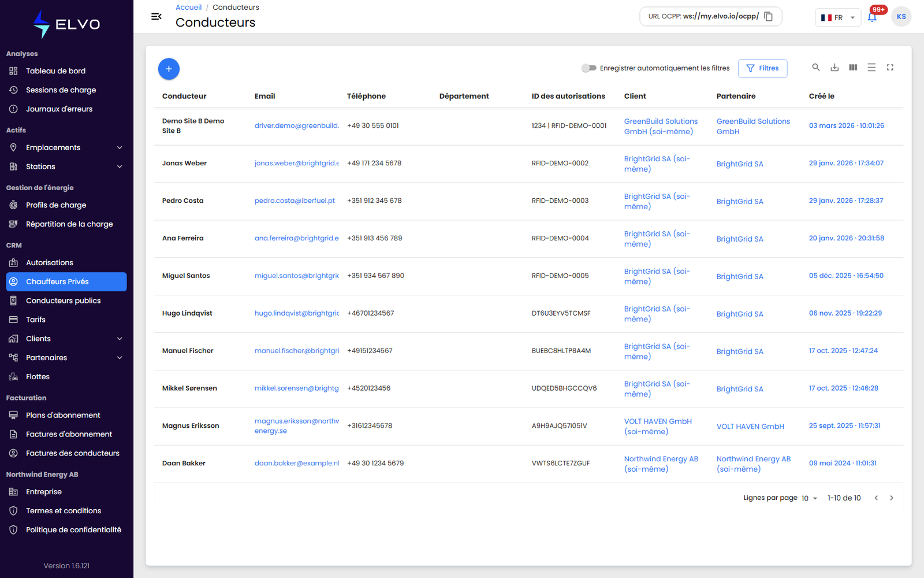Image resolution: width=924 pixels, height=578 pixels.
Task: Open the FR language dropdown
Action: pos(838,17)
